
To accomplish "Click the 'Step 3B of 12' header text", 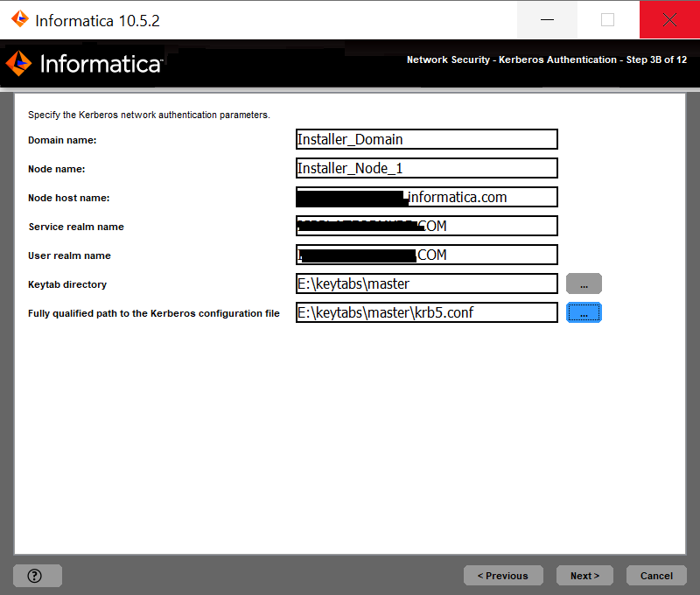I will click(x=656, y=59).
